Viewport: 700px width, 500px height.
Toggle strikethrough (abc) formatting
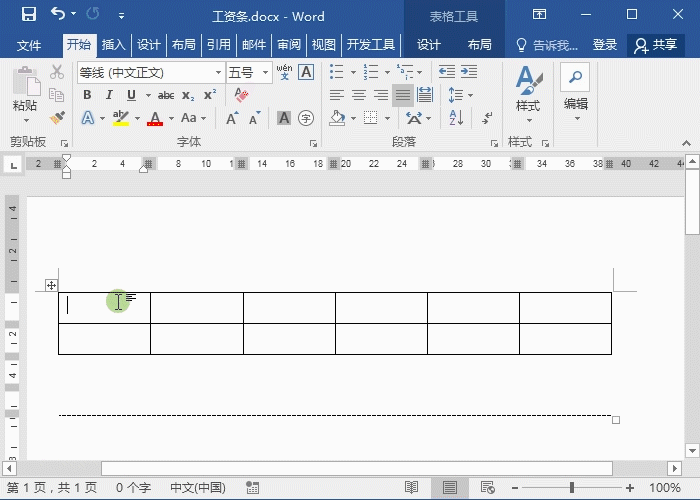(166, 95)
